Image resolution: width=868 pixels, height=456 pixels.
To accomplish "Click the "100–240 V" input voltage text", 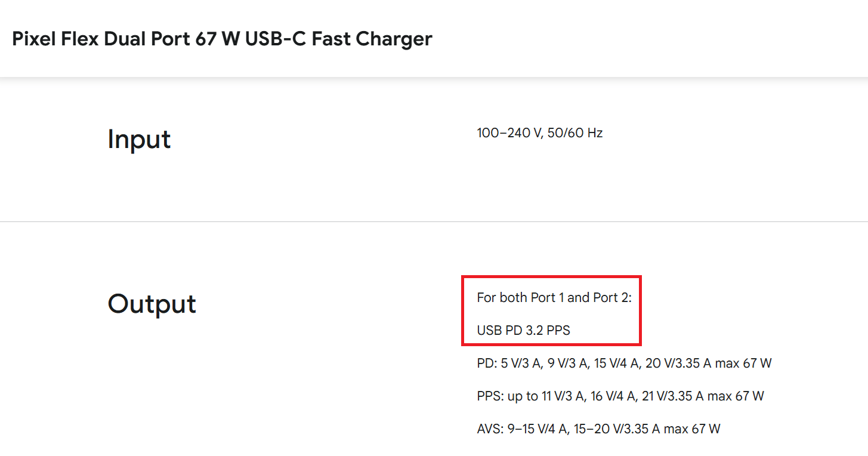I will [x=503, y=133].
